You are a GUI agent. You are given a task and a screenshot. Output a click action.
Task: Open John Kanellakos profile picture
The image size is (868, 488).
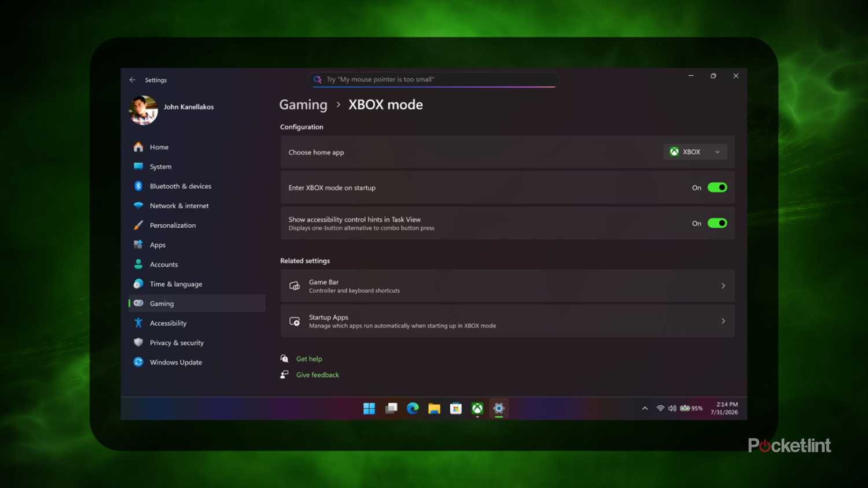tap(143, 110)
